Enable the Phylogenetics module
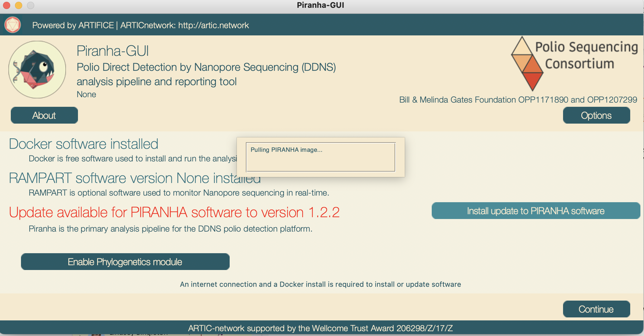This screenshot has width=644, height=336. (125, 262)
